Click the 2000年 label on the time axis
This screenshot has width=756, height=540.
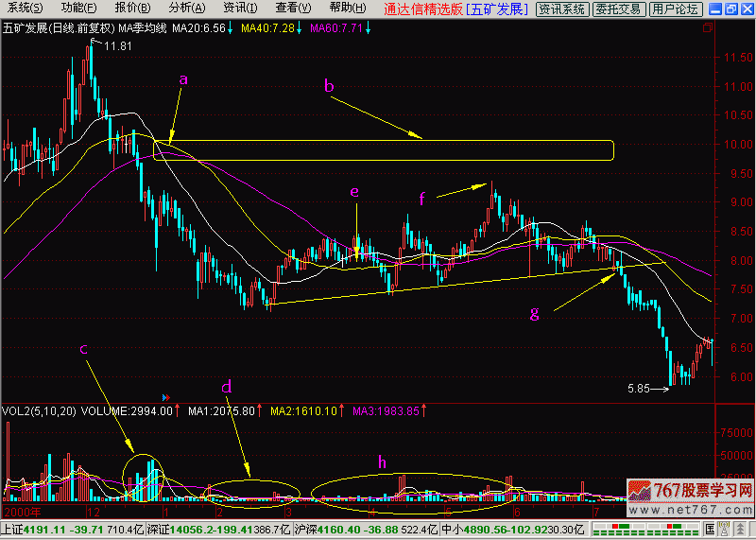pyautogui.click(x=21, y=511)
